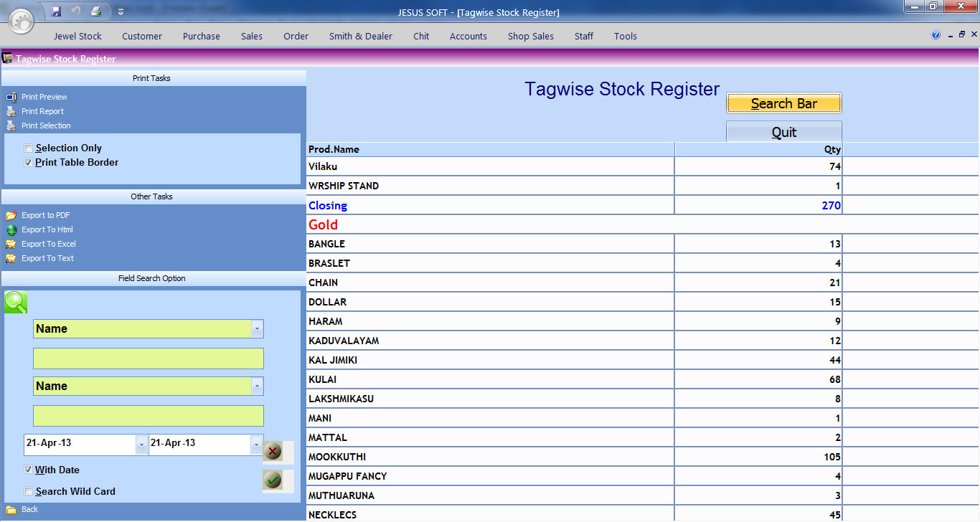The image size is (980, 522).
Task: Open the Jewel Stock menu
Action: pos(77,36)
